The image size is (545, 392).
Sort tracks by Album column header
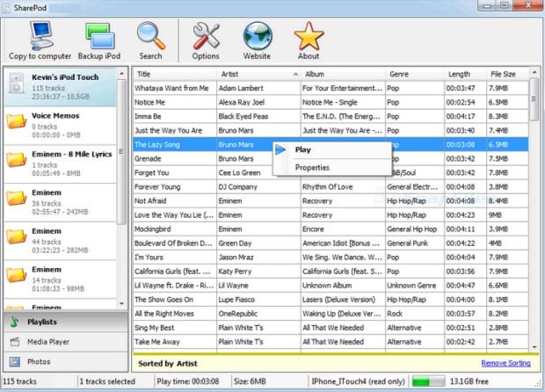click(x=343, y=74)
